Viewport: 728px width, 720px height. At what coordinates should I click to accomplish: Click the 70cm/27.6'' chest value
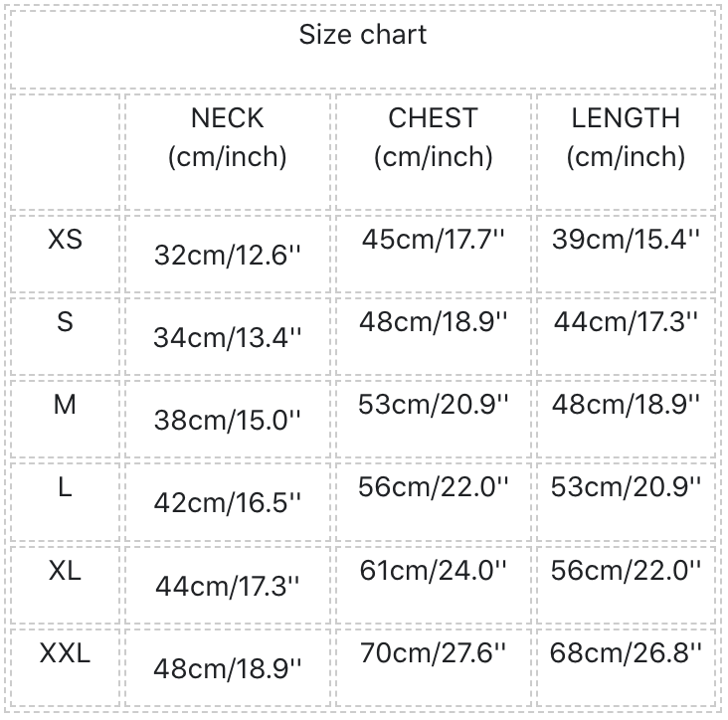(x=433, y=652)
